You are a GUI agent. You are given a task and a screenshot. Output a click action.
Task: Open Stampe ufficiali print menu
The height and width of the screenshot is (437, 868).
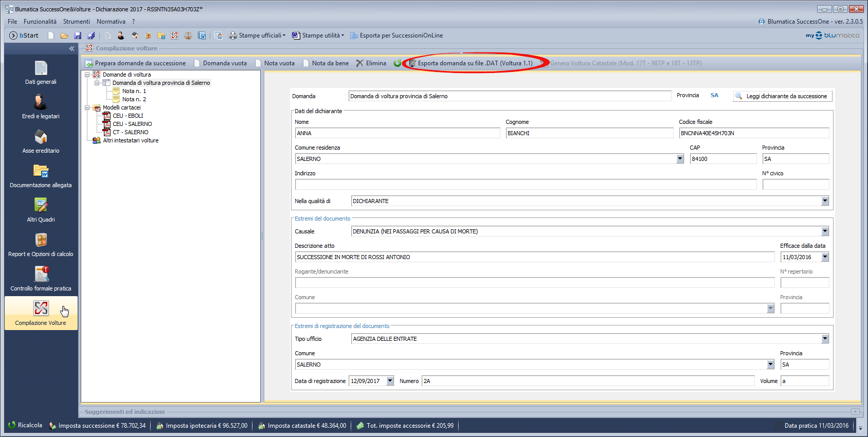click(257, 35)
